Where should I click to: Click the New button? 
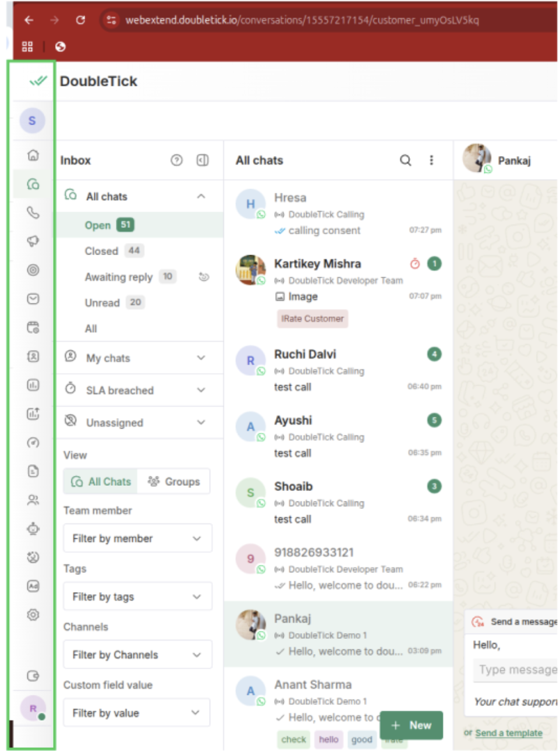click(412, 725)
